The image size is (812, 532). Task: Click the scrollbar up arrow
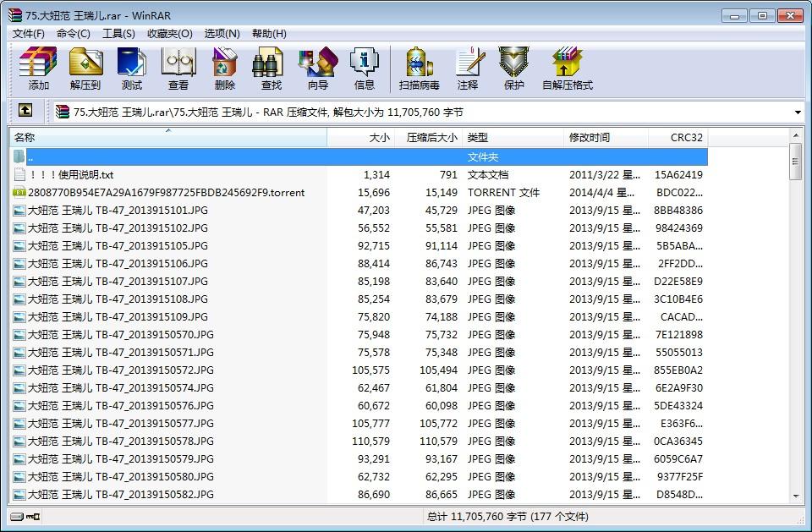pyautogui.click(x=795, y=135)
